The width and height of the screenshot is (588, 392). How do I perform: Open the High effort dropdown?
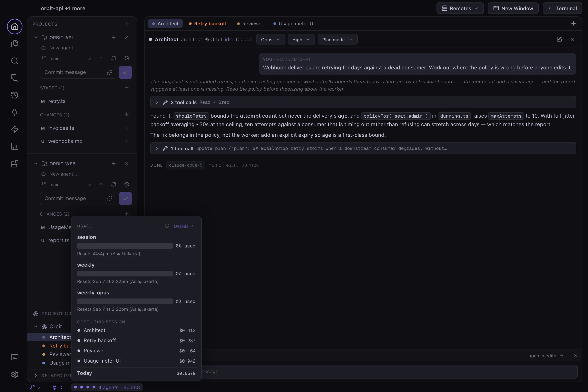coord(301,39)
